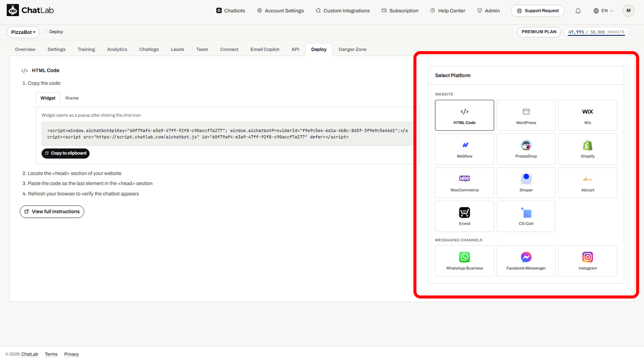Click the View full instructions button
Screen dimensions: 644x362
[x=52, y=212]
